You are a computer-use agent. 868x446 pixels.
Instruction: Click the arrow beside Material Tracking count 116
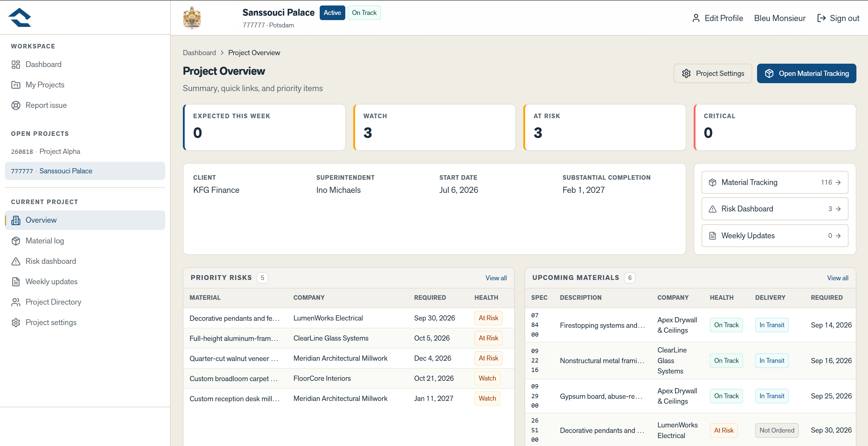tap(838, 182)
